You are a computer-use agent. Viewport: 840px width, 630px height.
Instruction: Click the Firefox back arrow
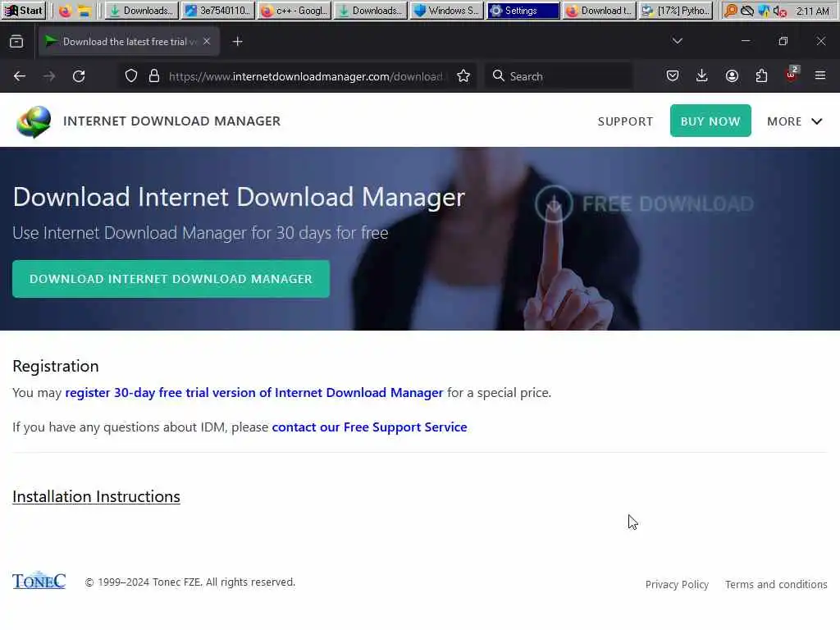pyautogui.click(x=20, y=76)
